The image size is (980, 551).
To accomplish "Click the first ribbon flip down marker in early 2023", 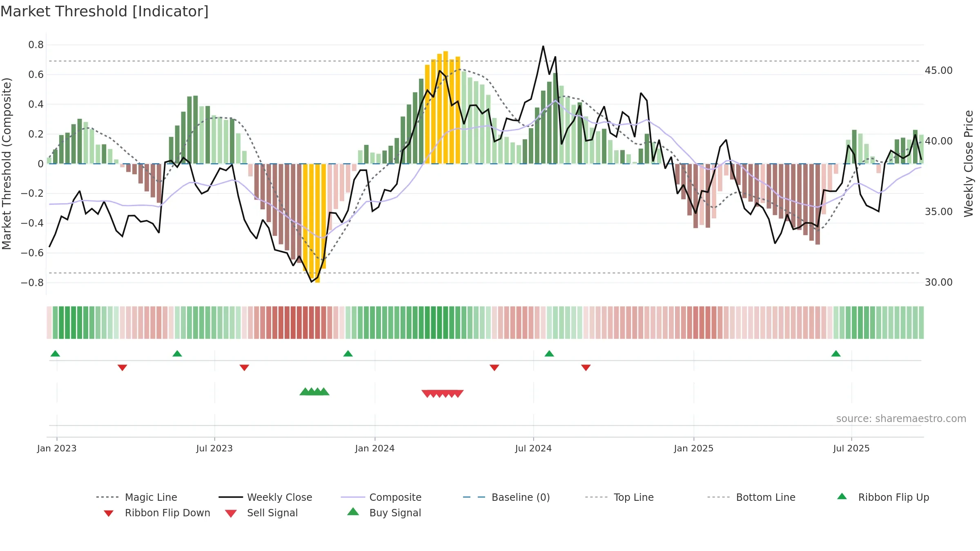I will point(122,368).
